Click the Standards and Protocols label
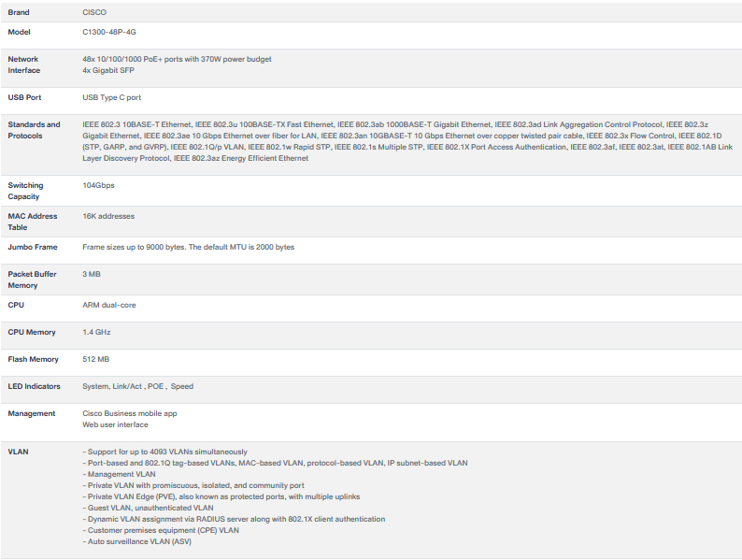This screenshot has height=560, width=742. coord(34,130)
